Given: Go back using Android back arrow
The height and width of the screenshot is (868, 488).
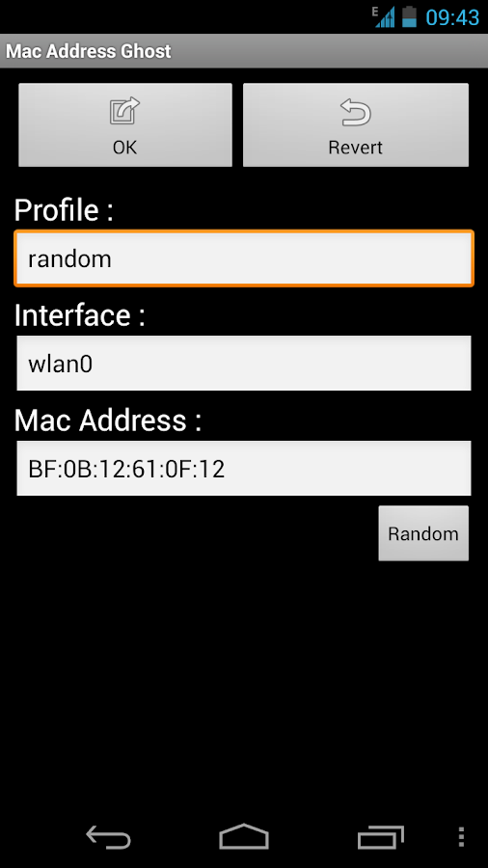Looking at the screenshot, I should click(x=108, y=837).
